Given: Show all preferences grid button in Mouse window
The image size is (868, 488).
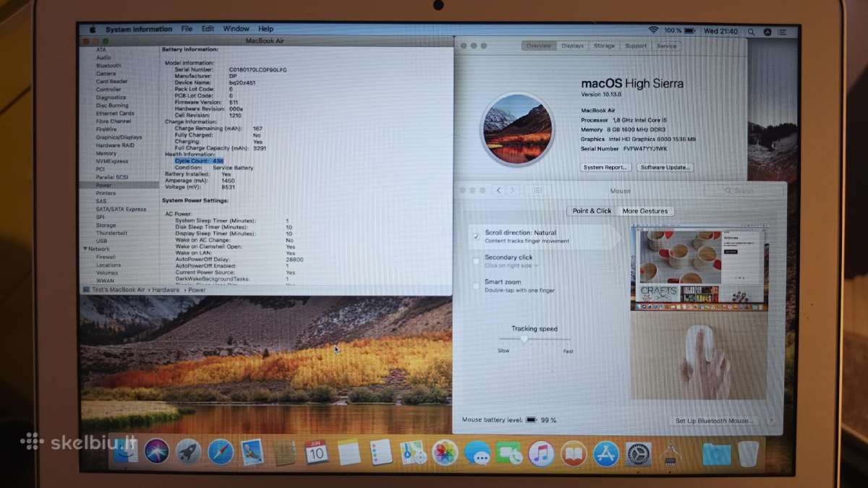Looking at the screenshot, I should pos(537,190).
